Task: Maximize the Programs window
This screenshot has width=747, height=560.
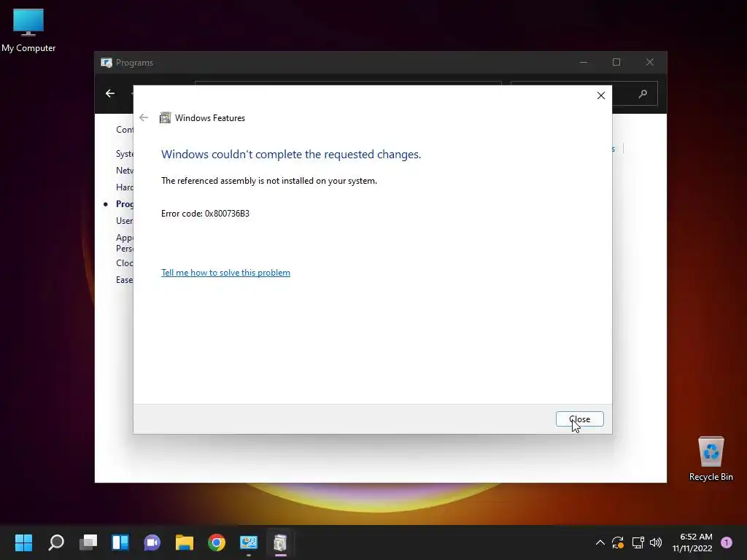Action: 616,63
